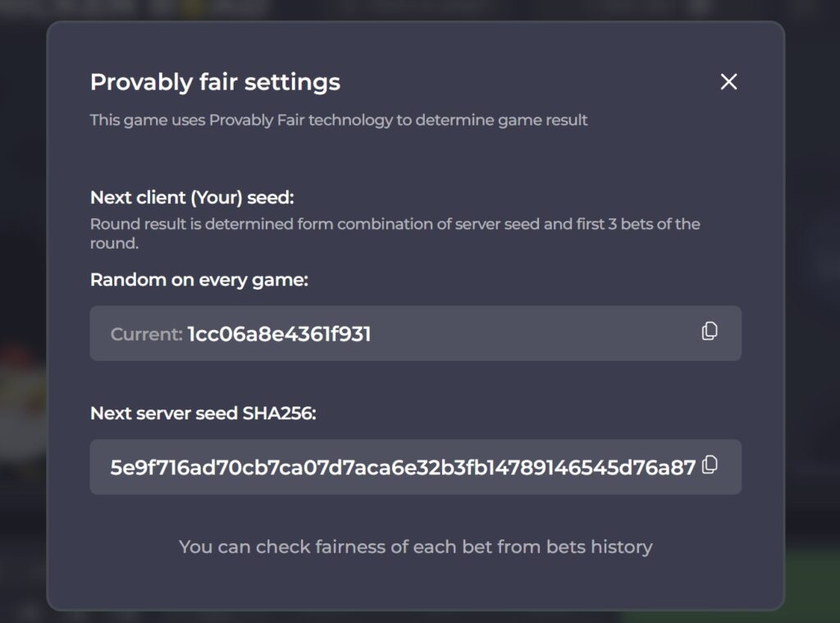Select the seed value 1cc06a8e4361f931

(x=279, y=334)
